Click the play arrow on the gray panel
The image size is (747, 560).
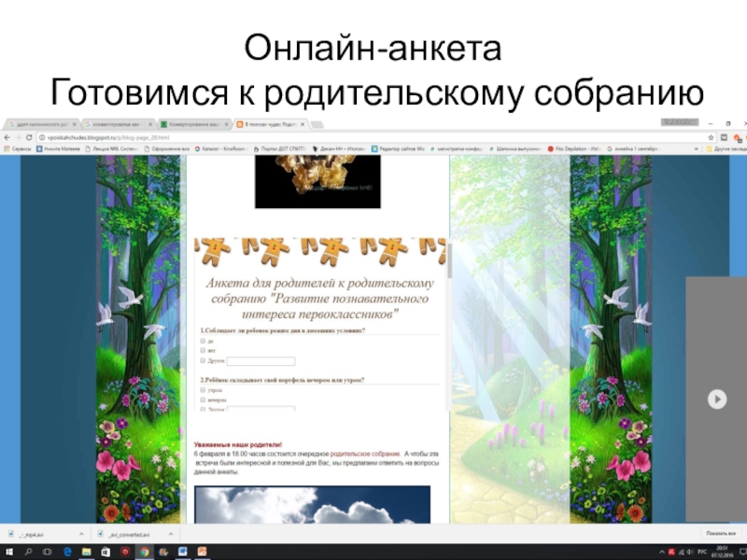717,399
